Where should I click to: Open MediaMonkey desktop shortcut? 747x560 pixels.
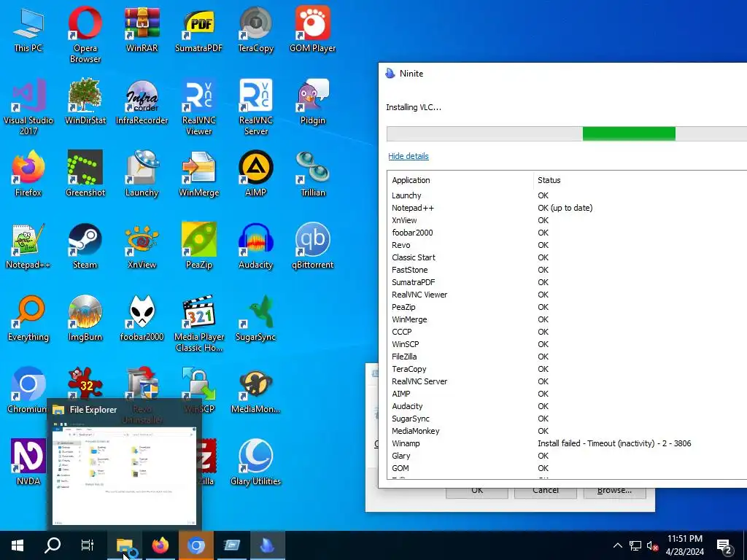point(256,391)
